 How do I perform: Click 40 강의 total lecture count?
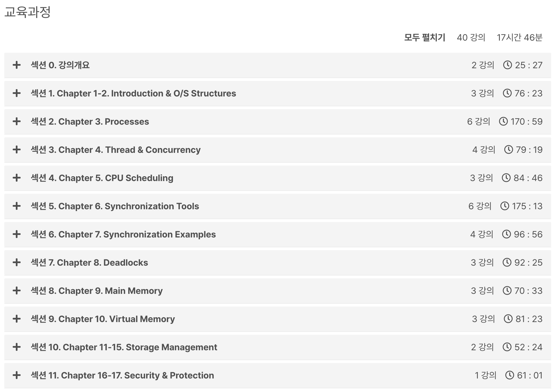click(x=471, y=38)
